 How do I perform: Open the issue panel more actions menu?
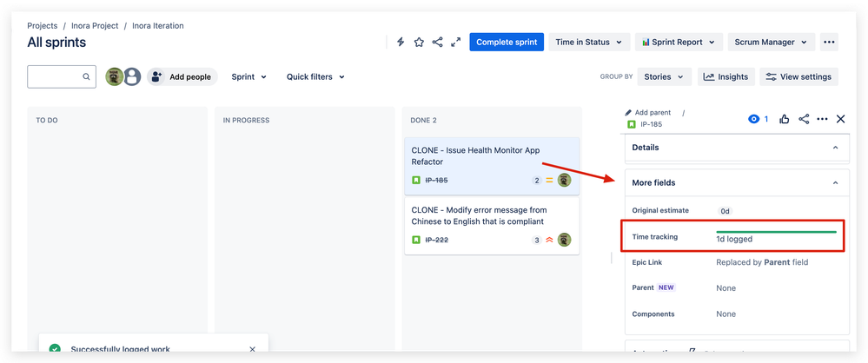click(x=822, y=119)
